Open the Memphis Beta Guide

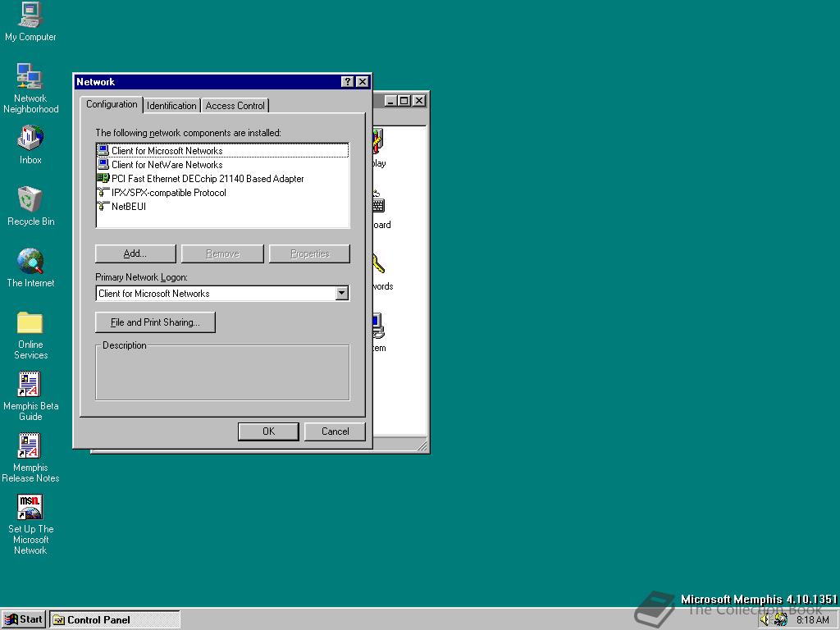click(30, 383)
